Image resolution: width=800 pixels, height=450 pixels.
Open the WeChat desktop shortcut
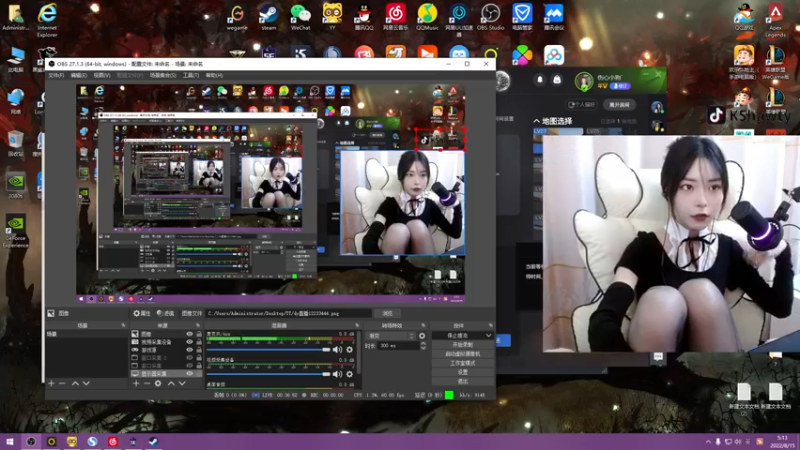pos(300,17)
